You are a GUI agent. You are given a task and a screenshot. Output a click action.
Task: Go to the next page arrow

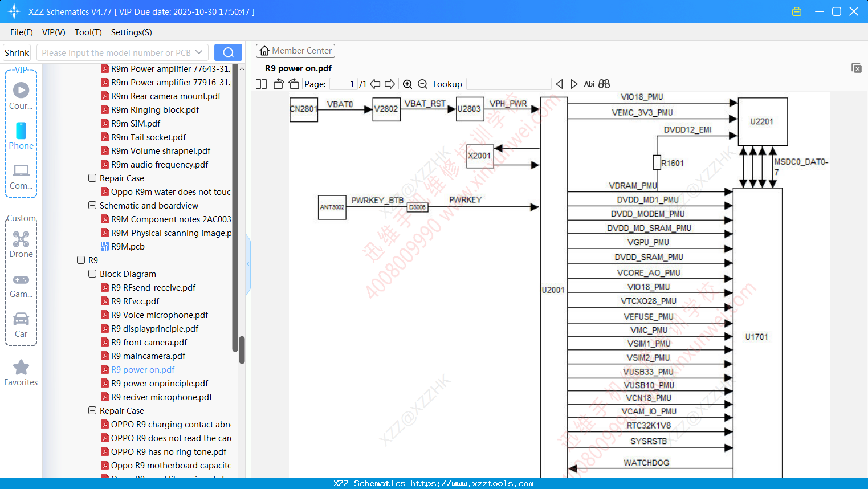[390, 84]
